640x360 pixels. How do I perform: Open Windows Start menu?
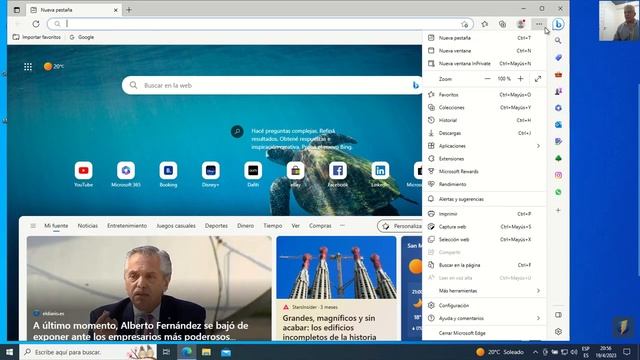pos(9,352)
